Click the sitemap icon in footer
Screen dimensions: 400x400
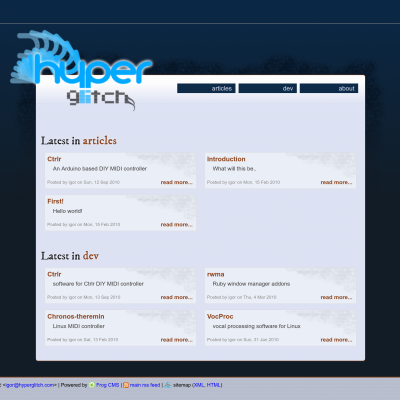click(x=168, y=385)
